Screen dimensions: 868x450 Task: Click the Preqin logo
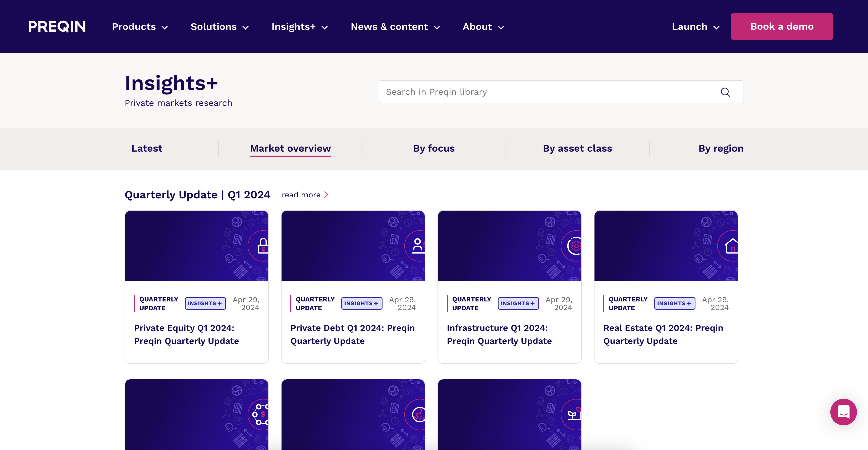(57, 27)
